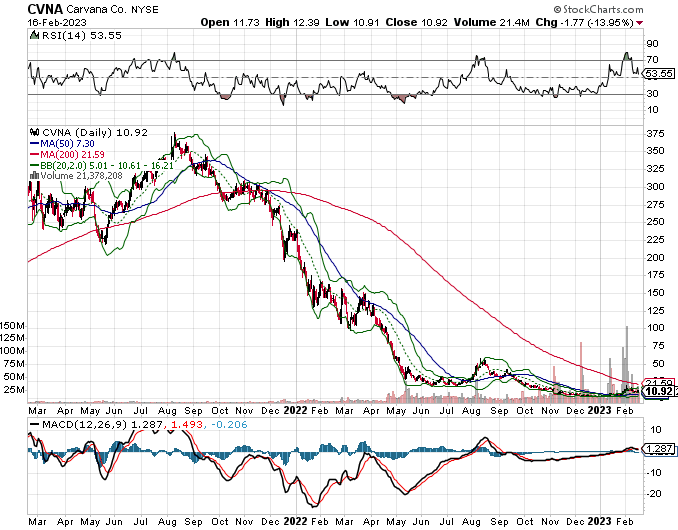The width and height of the screenshot is (678, 530).
Task: Click the RSI 30 oversold level label
Action: coord(653,93)
